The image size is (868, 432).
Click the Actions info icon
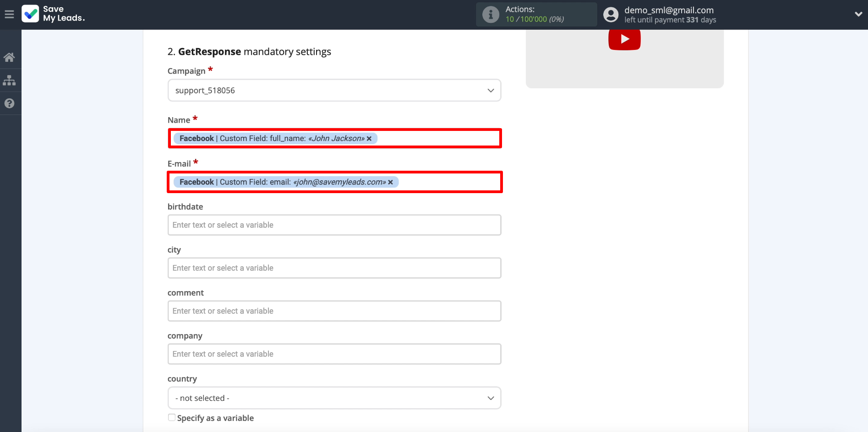[491, 15]
